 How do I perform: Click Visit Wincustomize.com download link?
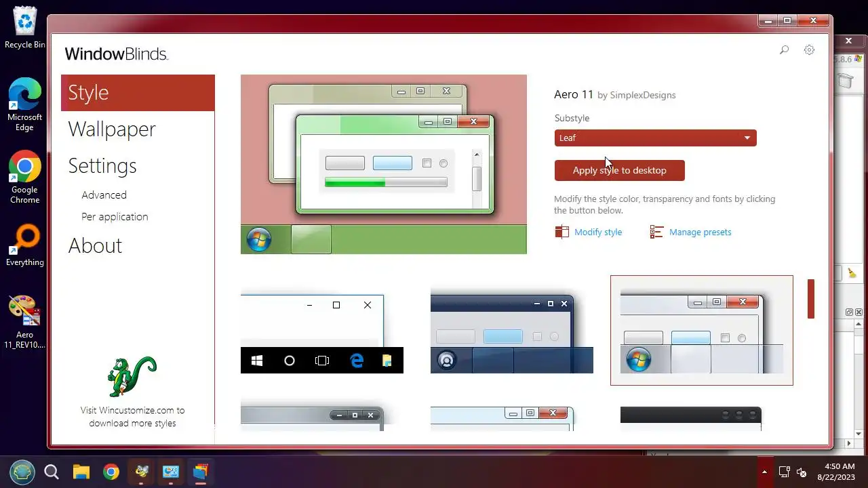pos(132,416)
